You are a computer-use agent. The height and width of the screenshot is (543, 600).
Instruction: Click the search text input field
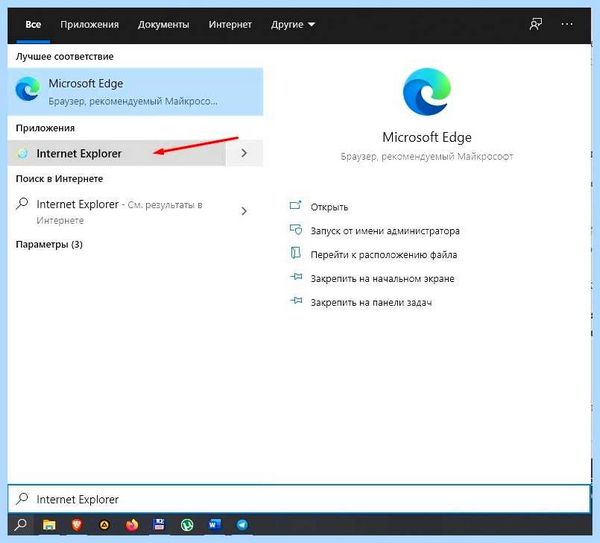pos(299,499)
